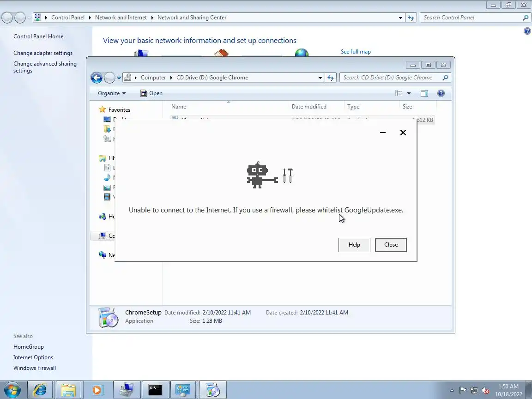This screenshot has width=532, height=399.
Task: Open Windows Media Player from taskbar
Action: (x=97, y=390)
